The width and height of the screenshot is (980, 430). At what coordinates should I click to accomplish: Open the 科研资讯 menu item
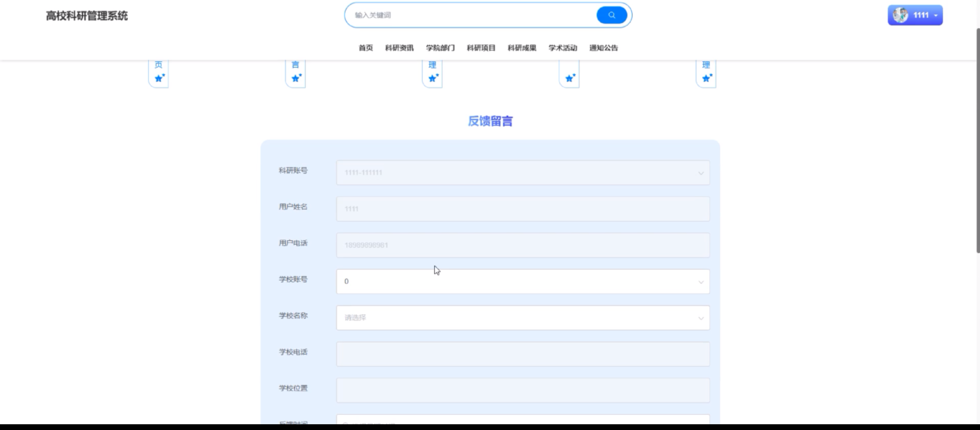[x=399, y=48]
